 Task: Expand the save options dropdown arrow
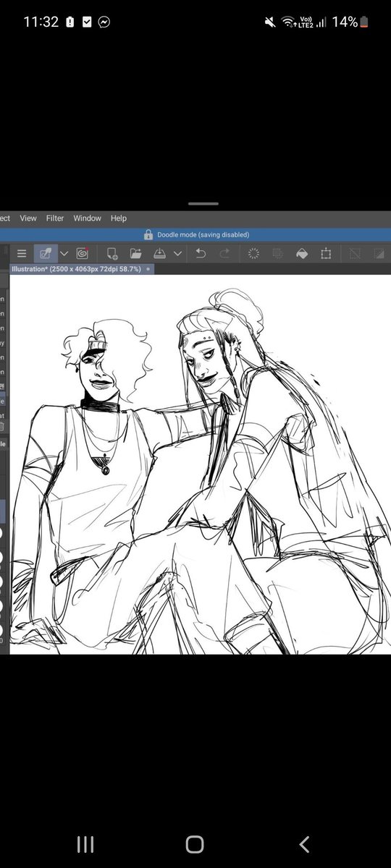point(177,253)
